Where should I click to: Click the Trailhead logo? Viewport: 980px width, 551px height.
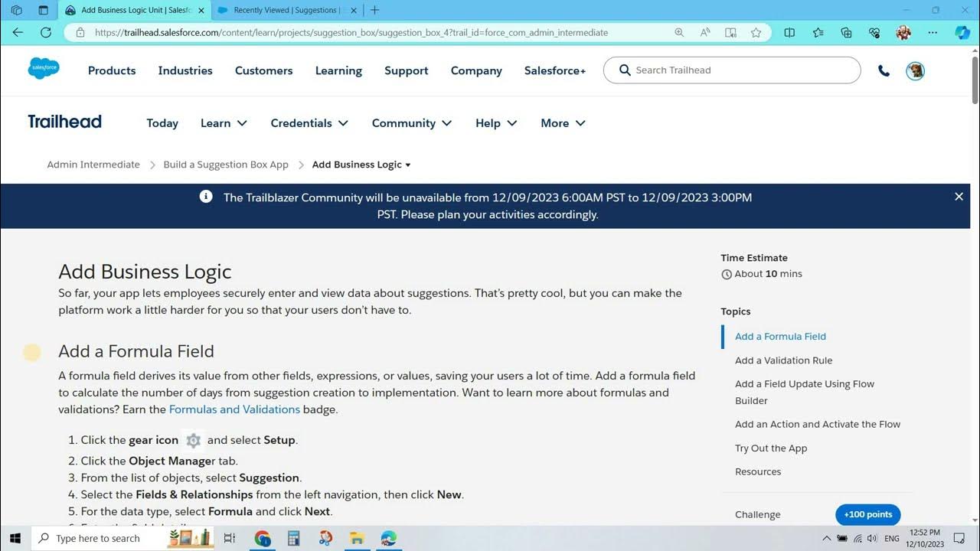pos(64,122)
